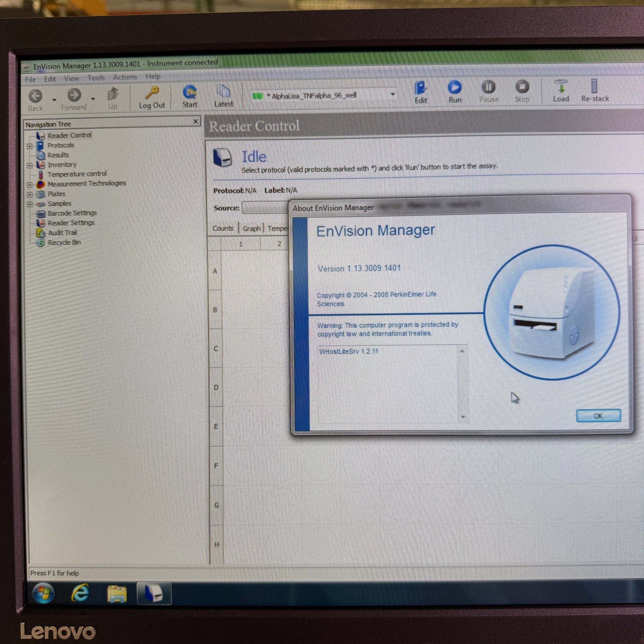Select Temperature control tree item
Viewport: 644px width, 644px height.
click(x=77, y=174)
